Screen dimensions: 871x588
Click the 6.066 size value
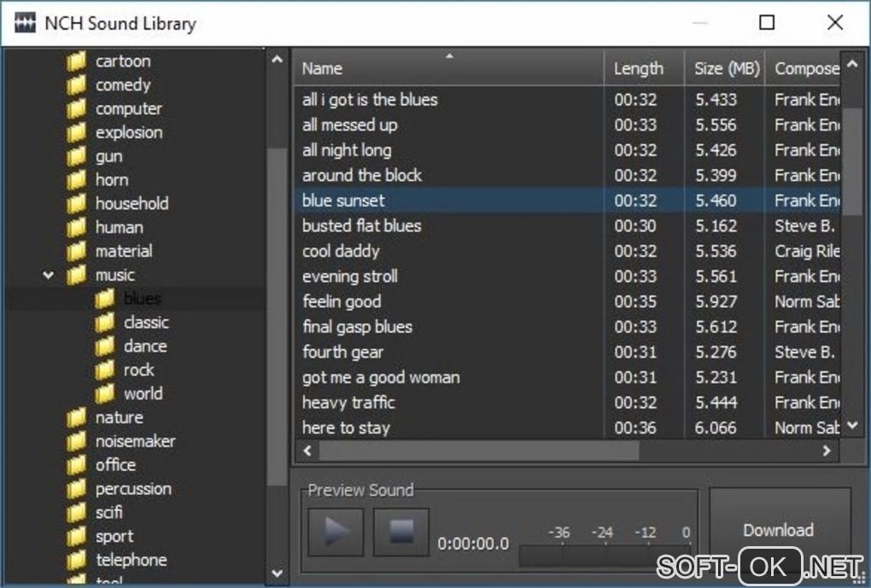[x=716, y=428]
